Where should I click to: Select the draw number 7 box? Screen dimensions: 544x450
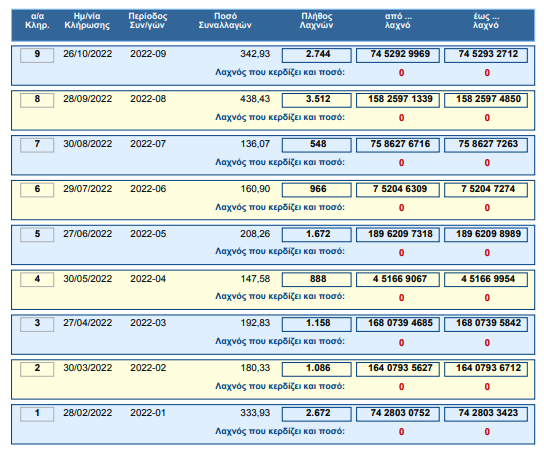pos(37,145)
